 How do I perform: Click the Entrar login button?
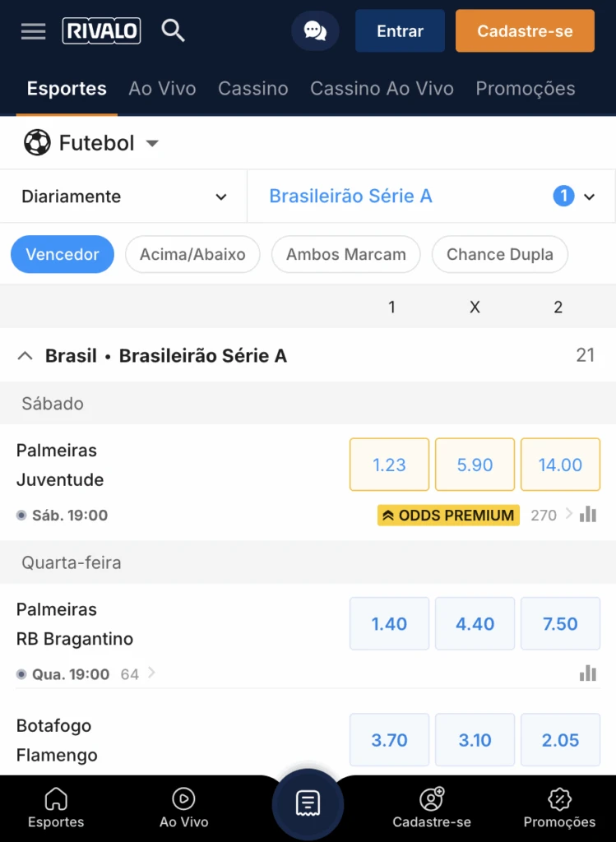pos(400,31)
